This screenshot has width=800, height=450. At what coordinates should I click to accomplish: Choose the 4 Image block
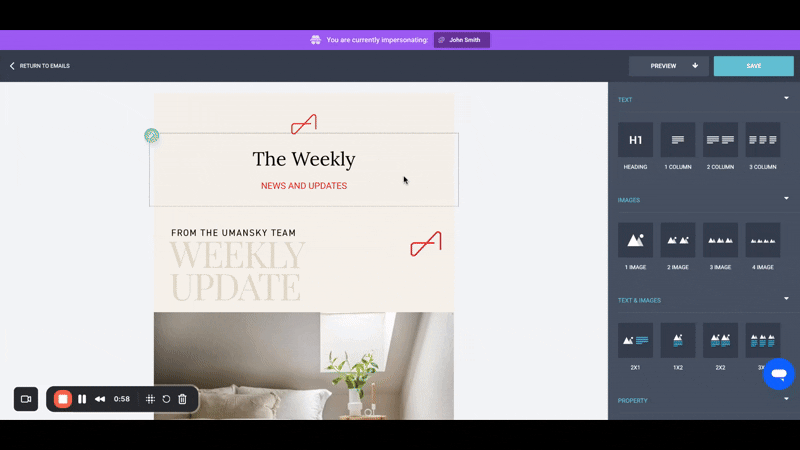[x=763, y=240]
